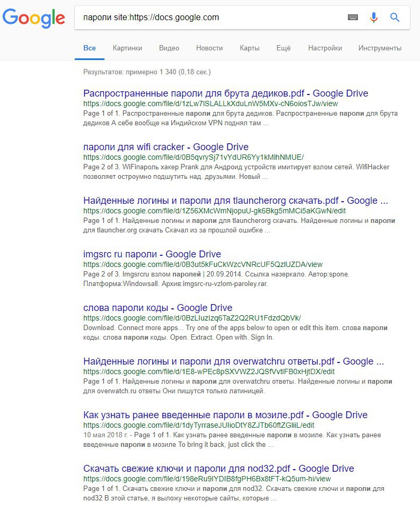This screenshot has height=510, width=420.
Task: Click URL ending kQ5um-hi/view
Action: [x=207, y=479]
